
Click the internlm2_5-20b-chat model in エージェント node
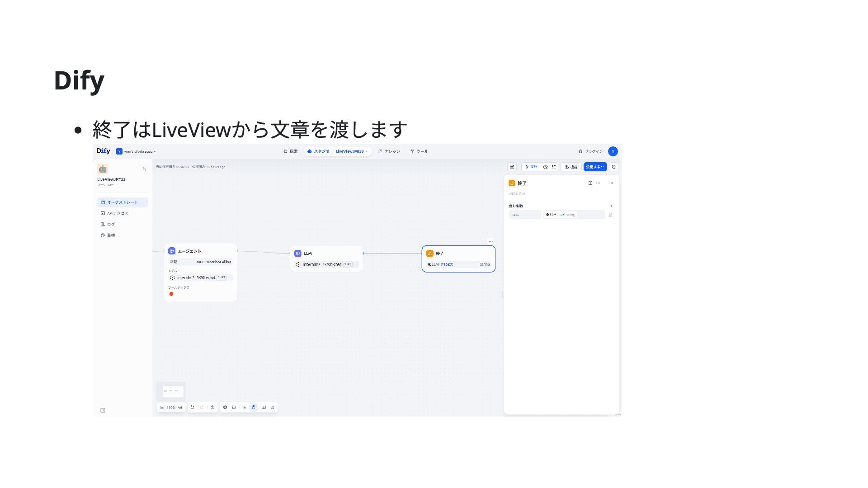click(x=201, y=277)
